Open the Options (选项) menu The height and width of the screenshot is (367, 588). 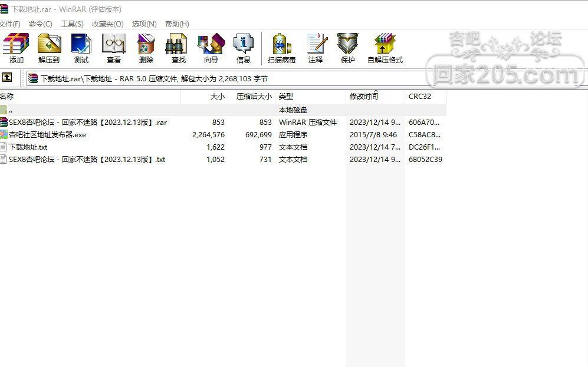(x=144, y=24)
